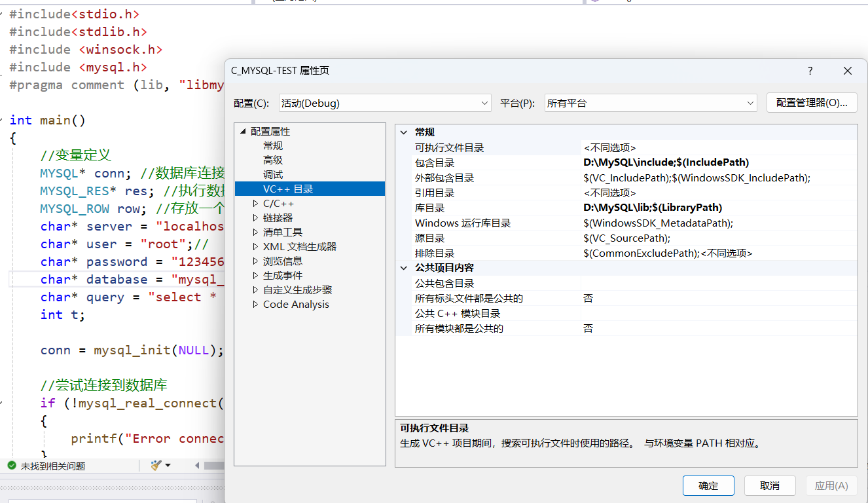
Task: Select the 外部包含目录 property label
Action: point(444,178)
